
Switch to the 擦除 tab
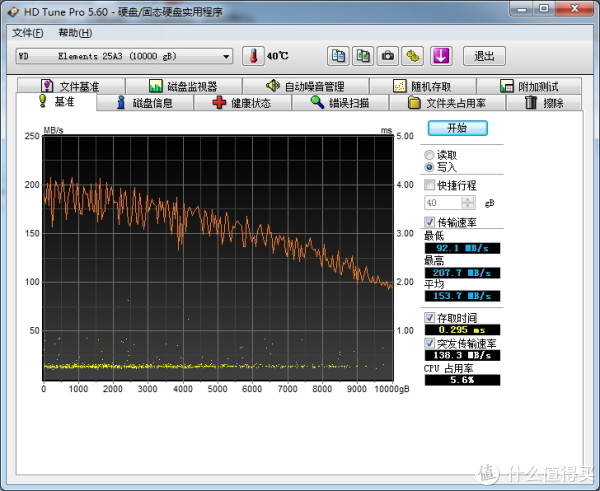click(x=545, y=103)
